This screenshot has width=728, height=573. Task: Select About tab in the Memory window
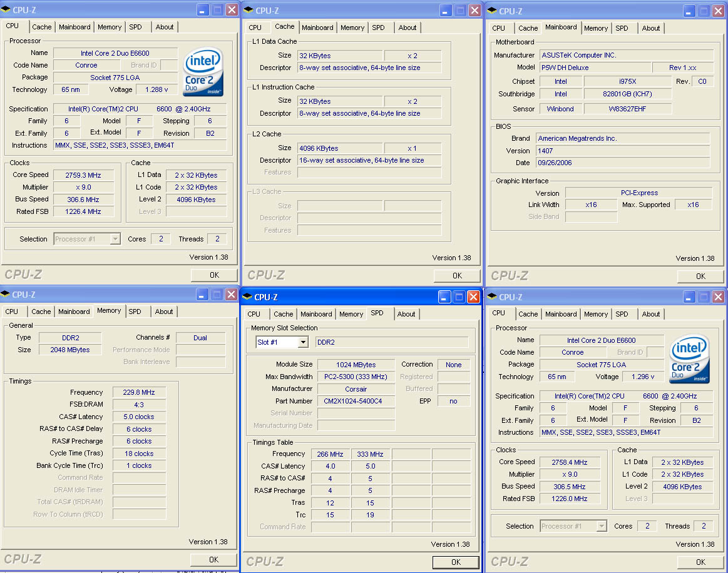pyautogui.click(x=164, y=312)
